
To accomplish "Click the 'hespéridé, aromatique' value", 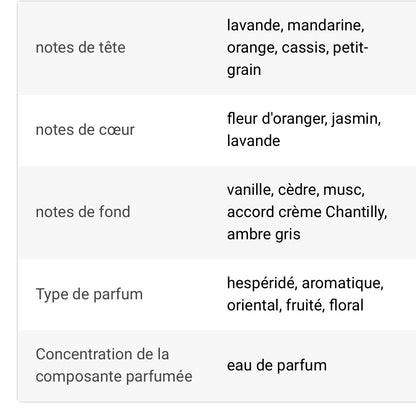I will [x=305, y=283].
